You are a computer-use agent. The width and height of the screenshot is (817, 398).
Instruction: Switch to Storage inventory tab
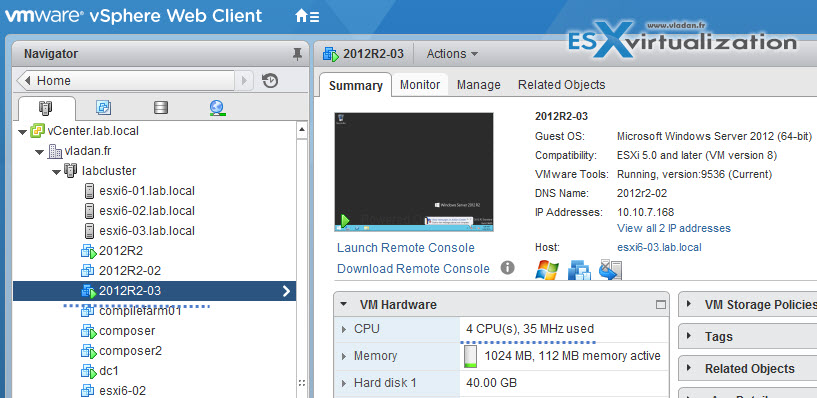pyautogui.click(x=161, y=108)
